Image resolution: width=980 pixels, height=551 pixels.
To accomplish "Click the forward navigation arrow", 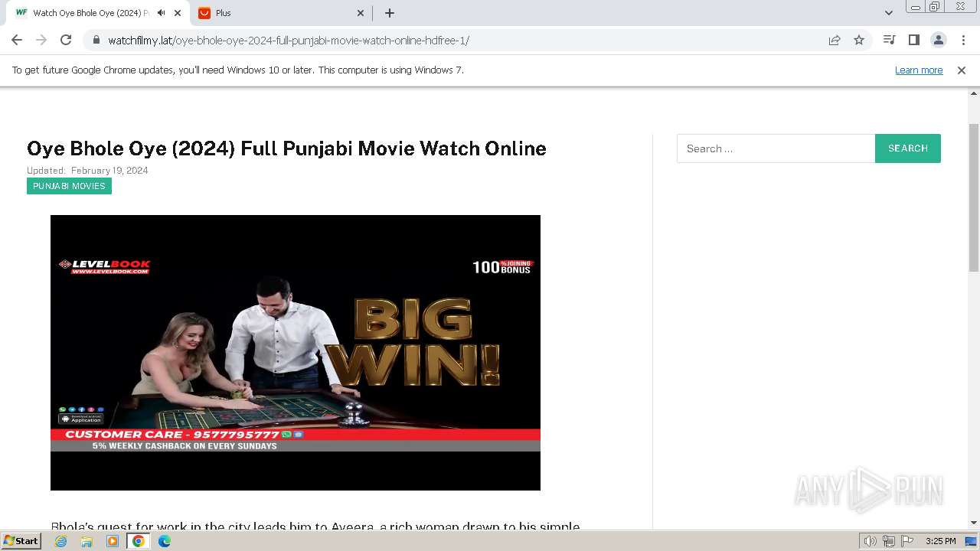I will pyautogui.click(x=41, y=40).
